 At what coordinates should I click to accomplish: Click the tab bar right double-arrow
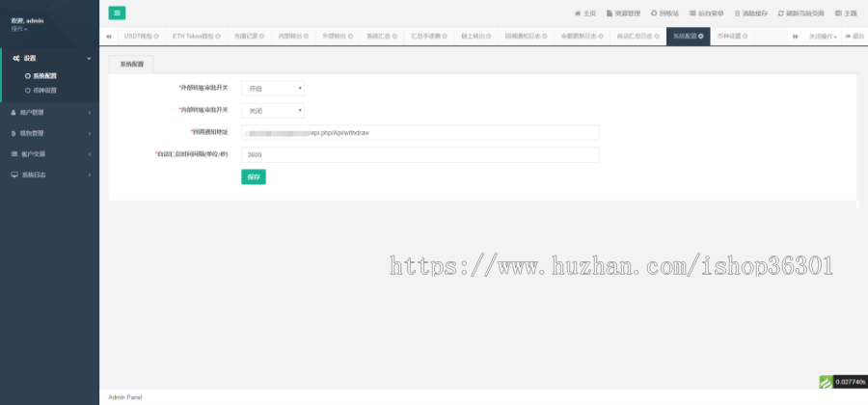pos(796,36)
